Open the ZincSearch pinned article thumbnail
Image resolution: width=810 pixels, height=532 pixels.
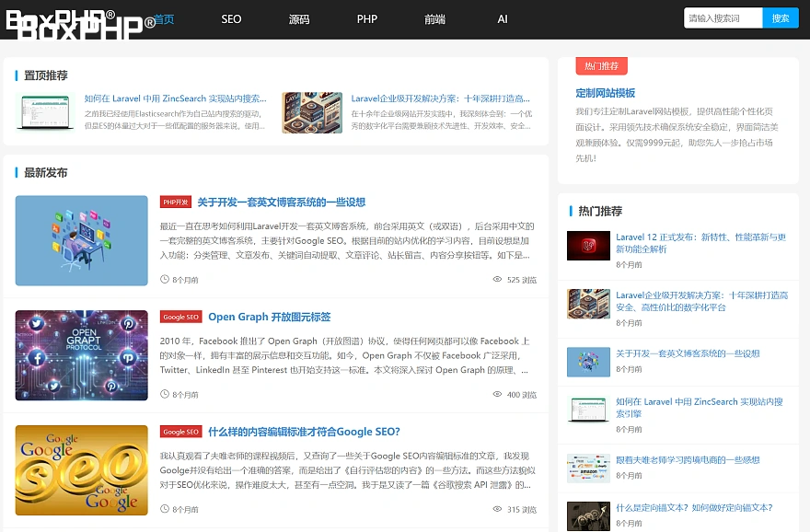point(45,112)
